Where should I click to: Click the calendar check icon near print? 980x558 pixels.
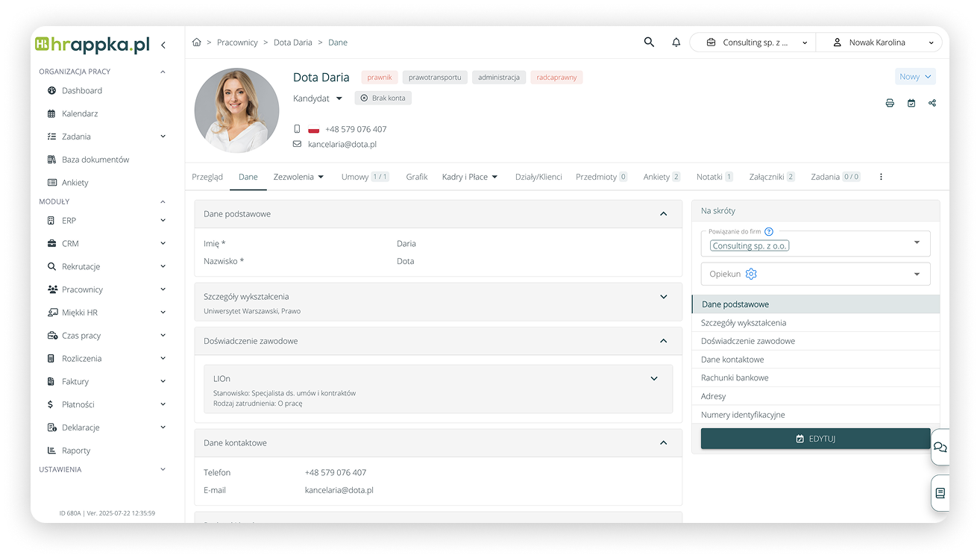pyautogui.click(x=911, y=103)
